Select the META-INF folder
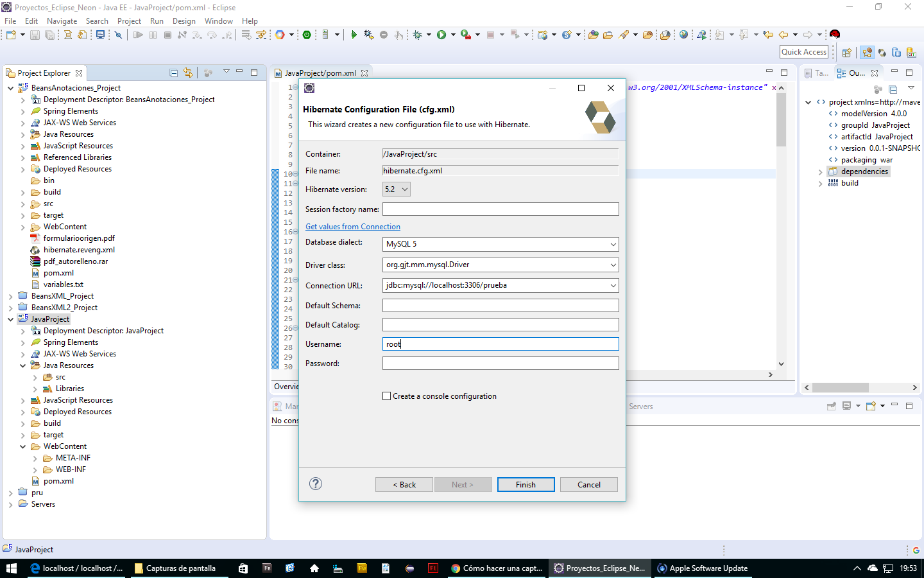 [73, 458]
